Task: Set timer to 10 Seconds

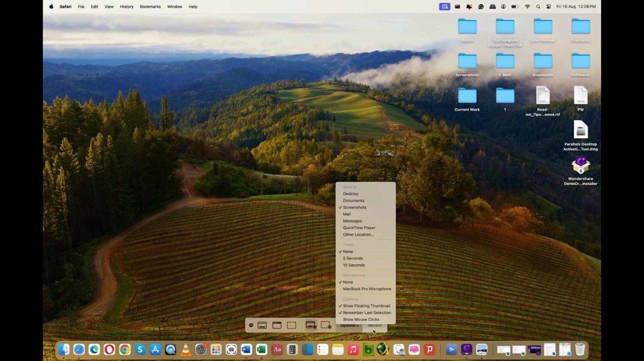Action: [x=354, y=265]
